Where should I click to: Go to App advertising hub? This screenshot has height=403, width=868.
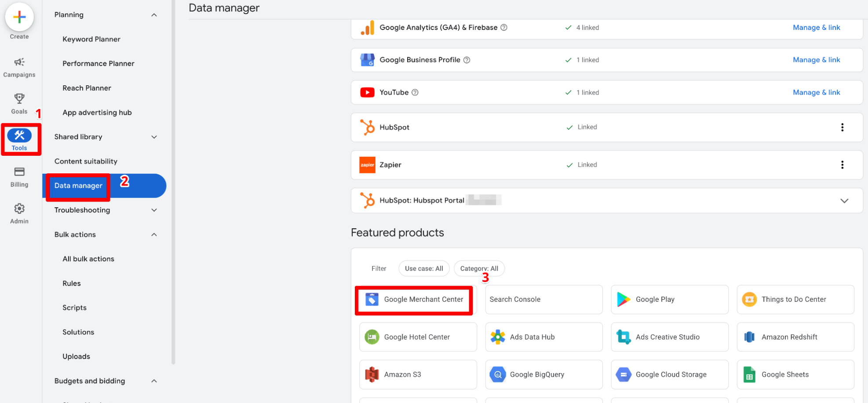97,113
